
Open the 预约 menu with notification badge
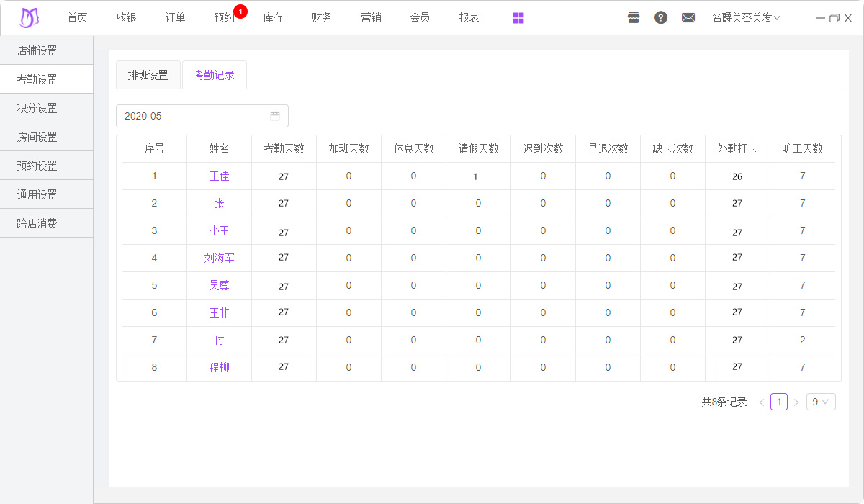[x=225, y=18]
